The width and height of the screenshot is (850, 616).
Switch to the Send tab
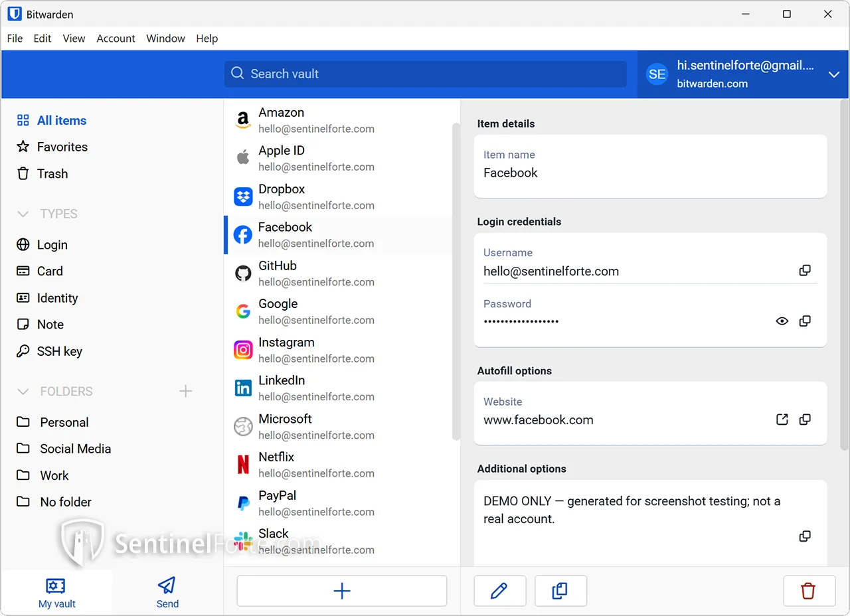[x=167, y=592]
